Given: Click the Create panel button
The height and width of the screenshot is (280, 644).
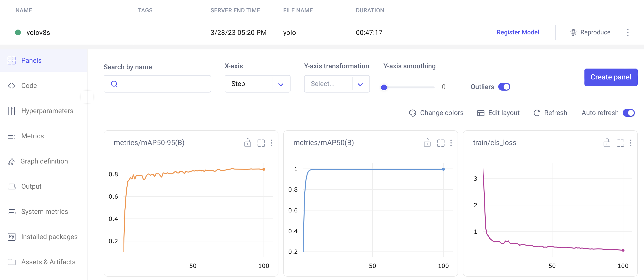Looking at the screenshot, I should [x=611, y=77].
